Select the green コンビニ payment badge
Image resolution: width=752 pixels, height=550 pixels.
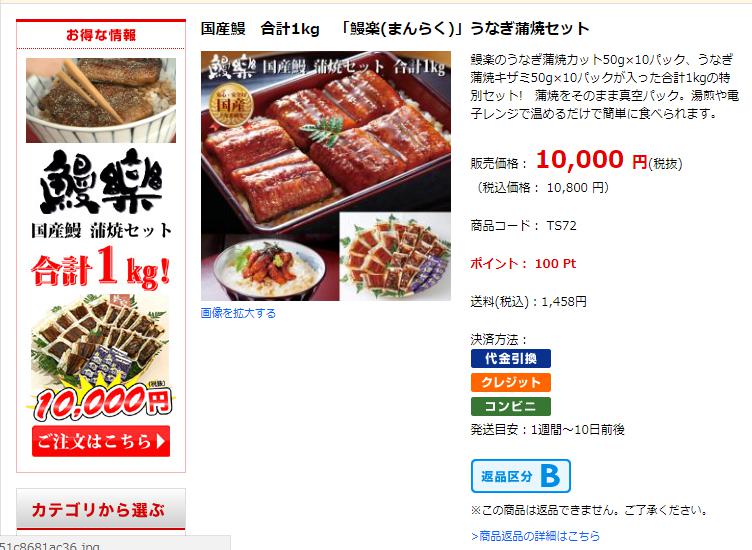tap(511, 406)
